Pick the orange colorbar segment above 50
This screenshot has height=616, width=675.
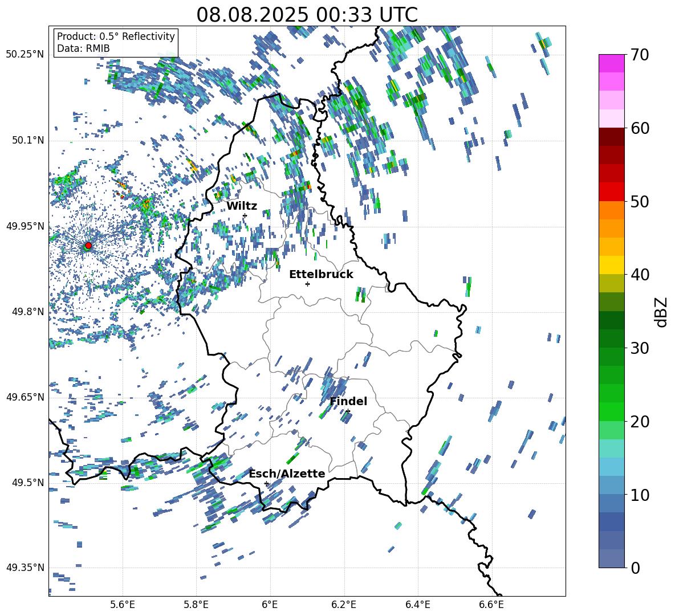point(611,210)
